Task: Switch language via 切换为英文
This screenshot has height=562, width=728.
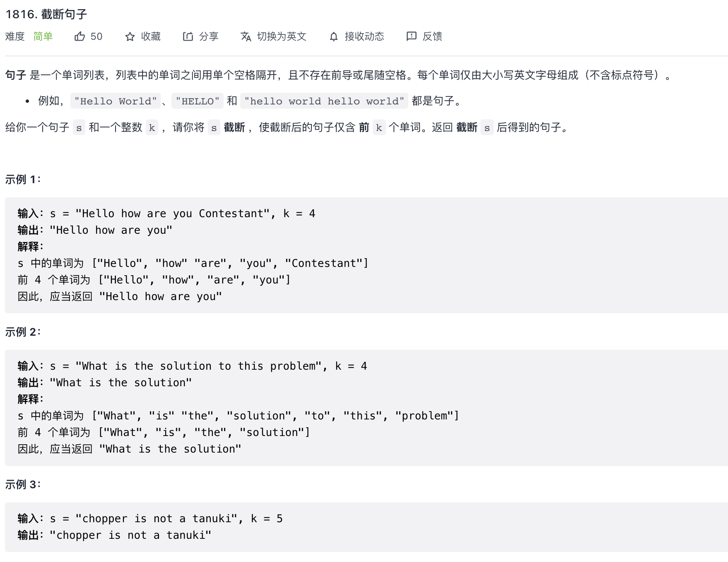Action: [282, 36]
